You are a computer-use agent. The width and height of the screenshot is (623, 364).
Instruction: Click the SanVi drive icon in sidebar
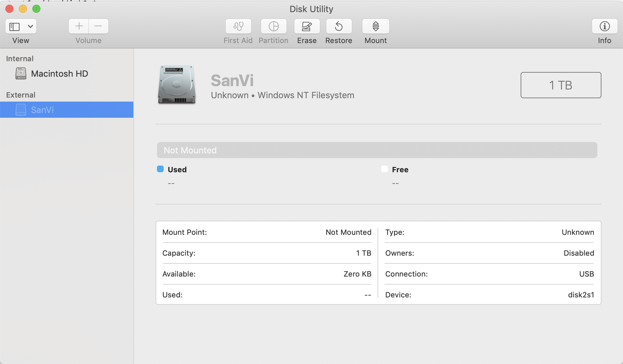coord(21,110)
